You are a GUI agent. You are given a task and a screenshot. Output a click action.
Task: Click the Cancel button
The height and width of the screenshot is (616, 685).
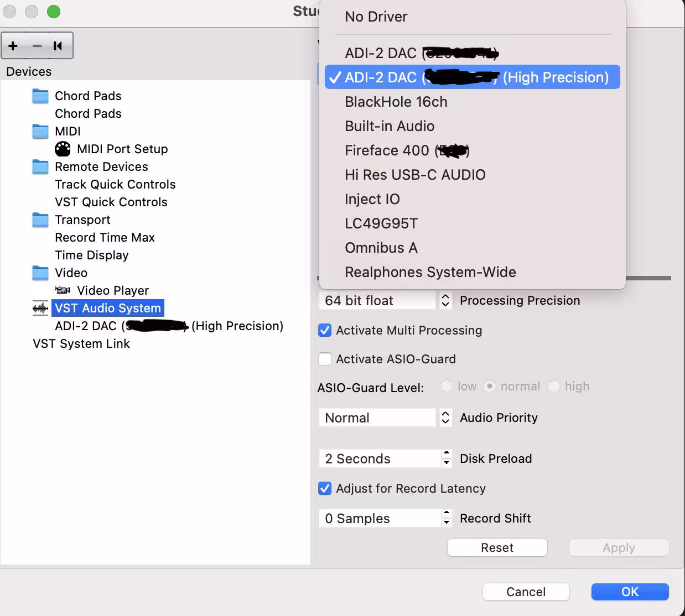tap(526, 592)
